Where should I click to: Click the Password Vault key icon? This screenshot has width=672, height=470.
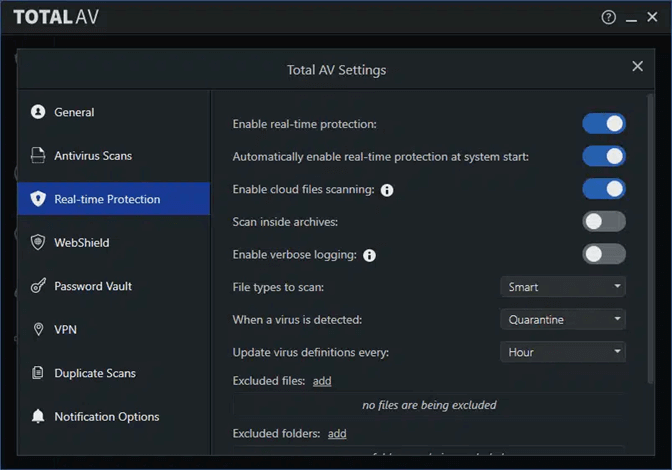click(x=38, y=286)
